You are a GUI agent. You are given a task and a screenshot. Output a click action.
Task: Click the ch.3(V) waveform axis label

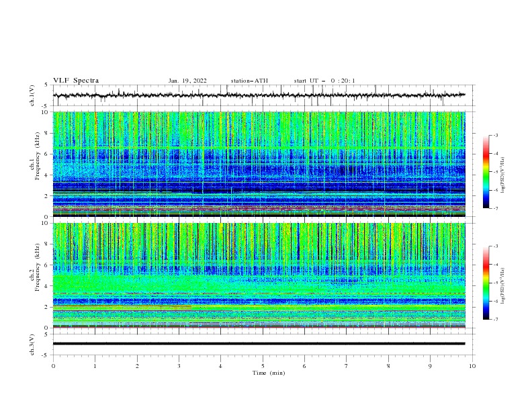tap(32, 345)
